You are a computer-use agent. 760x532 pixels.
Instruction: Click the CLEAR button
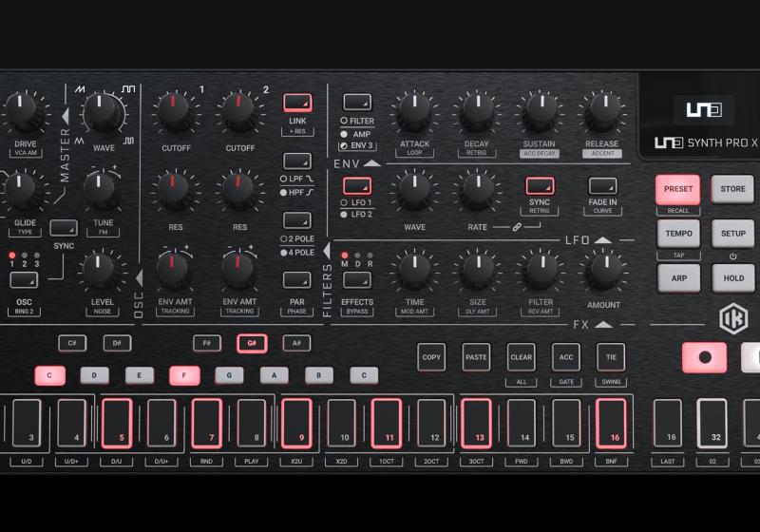pos(521,357)
